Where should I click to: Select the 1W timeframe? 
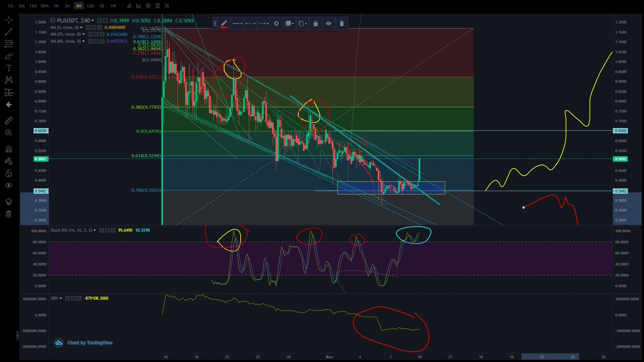tap(113, 6)
